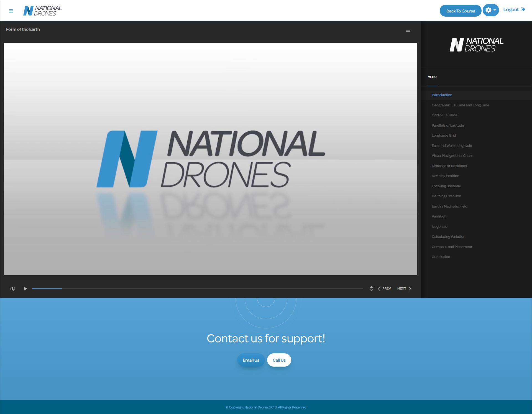532x414 pixels.
Task: Click the Form of the Earth title
Action: [23, 29]
